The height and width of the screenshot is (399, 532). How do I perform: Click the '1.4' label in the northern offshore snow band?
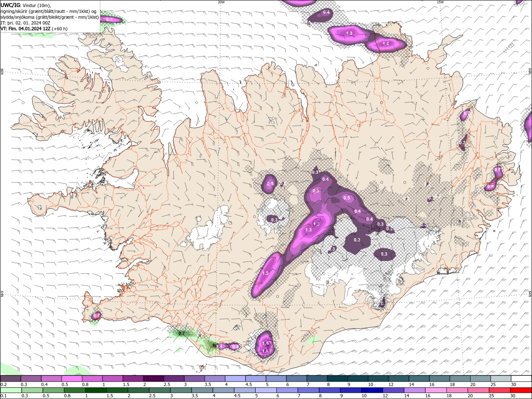click(386, 44)
